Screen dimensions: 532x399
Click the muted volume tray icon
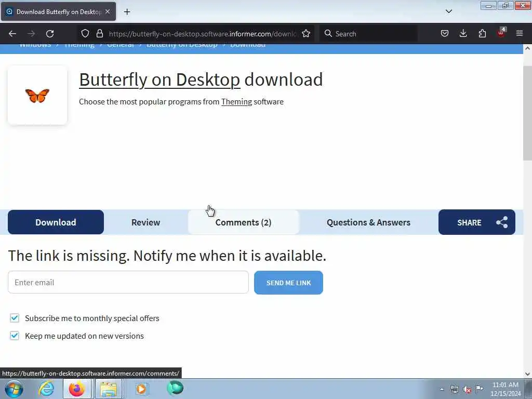(467, 390)
